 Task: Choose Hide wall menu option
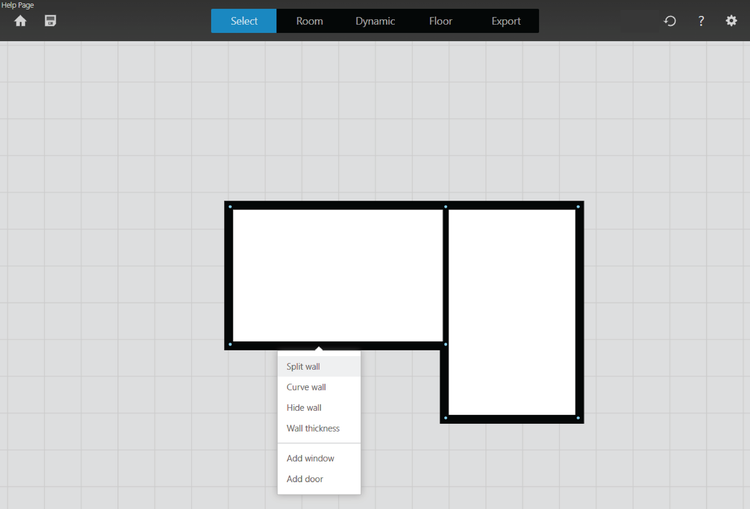coord(319,408)
